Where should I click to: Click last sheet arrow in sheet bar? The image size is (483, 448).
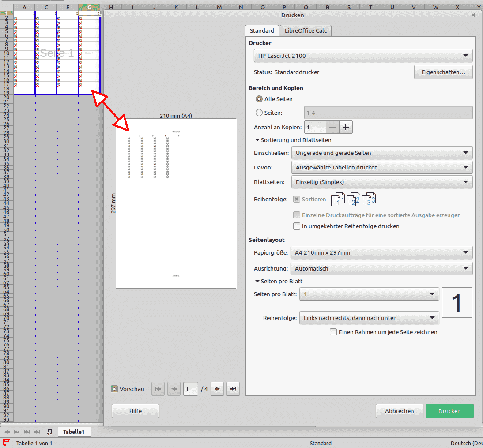(x=37, y=432)
